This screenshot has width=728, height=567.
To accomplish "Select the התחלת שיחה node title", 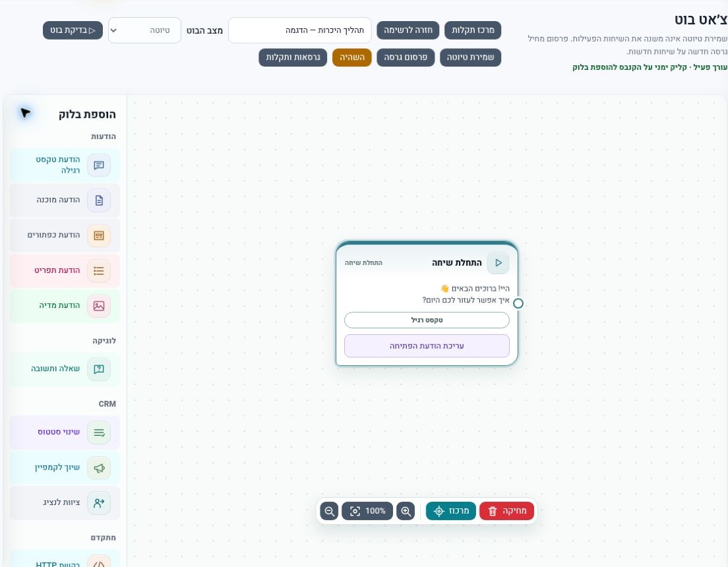I will point(457,263).
